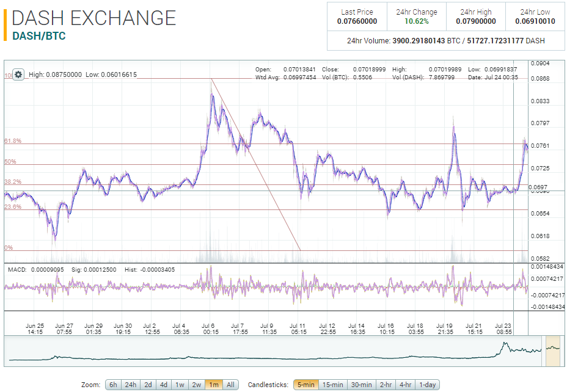Click the Jul 12 22:55 time axis label
The image size is (567, 392).
click(x=327, y=328)
